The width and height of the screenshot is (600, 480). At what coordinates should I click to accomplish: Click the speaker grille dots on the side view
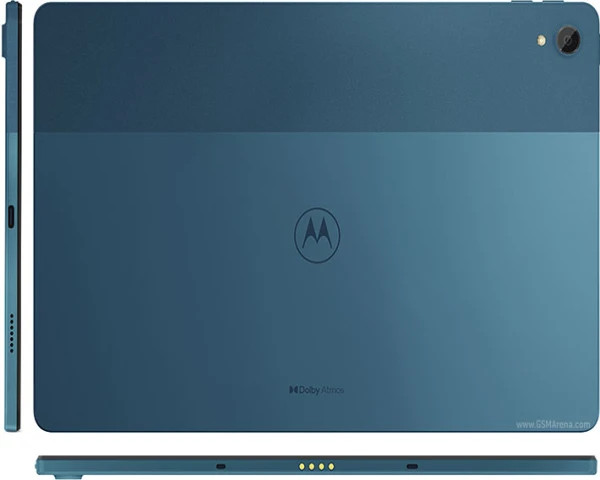(x=11, y=333)
